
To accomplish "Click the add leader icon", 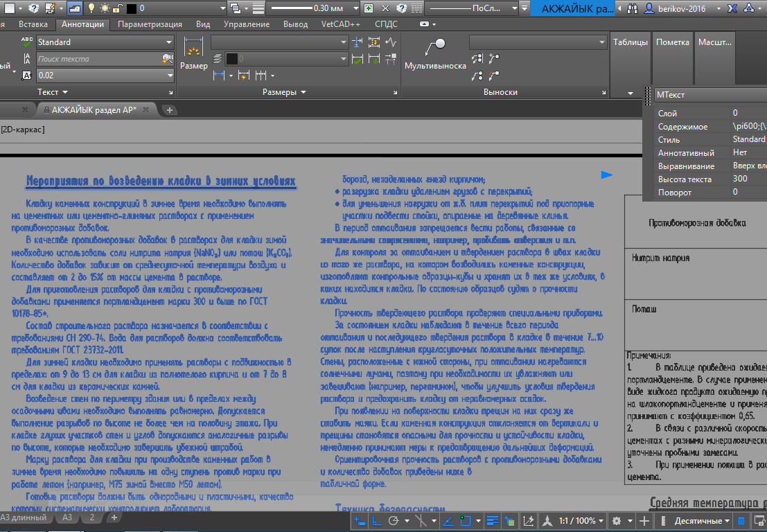I will (493, 59).
